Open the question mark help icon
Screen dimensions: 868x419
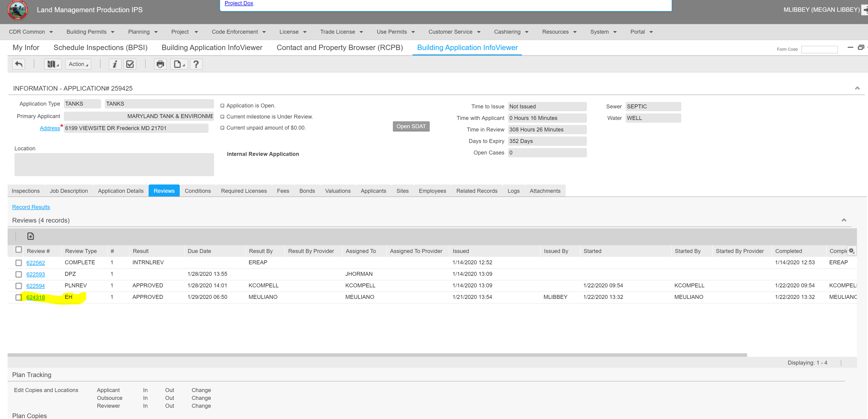(196, 64)
